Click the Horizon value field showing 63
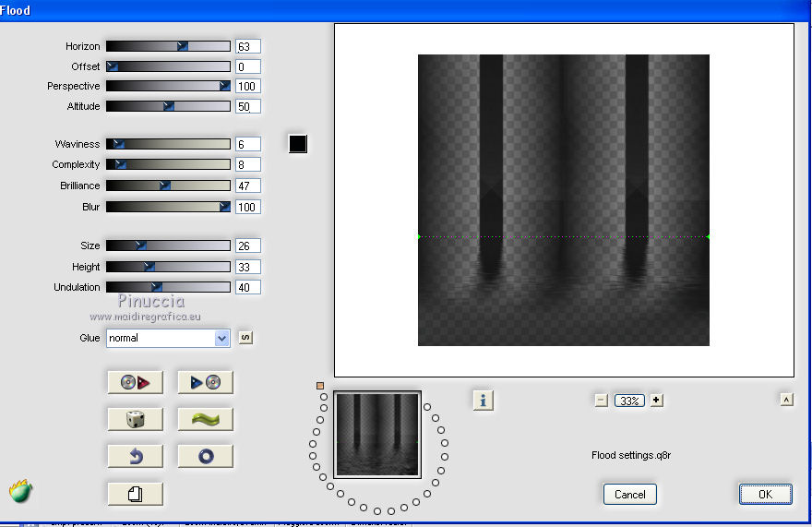The width and height of the screenshot is (812, 527). coord(248,46)
